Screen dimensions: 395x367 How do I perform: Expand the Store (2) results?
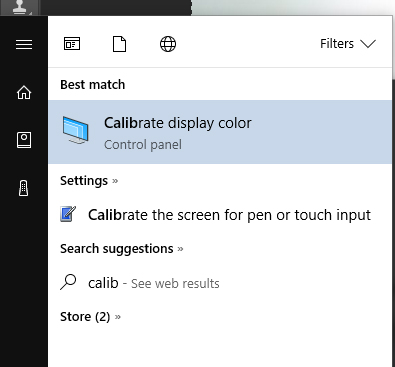tap(90, 317)
